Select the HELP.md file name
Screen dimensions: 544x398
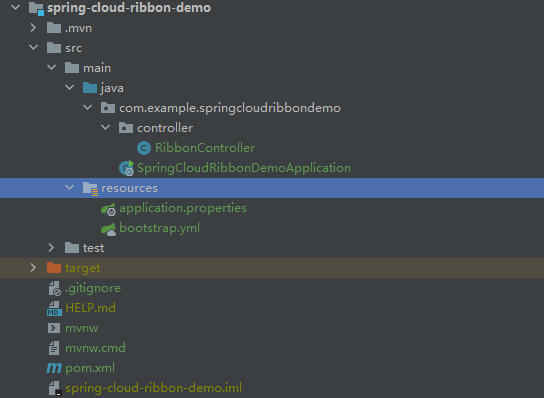(x=90, y=308)
